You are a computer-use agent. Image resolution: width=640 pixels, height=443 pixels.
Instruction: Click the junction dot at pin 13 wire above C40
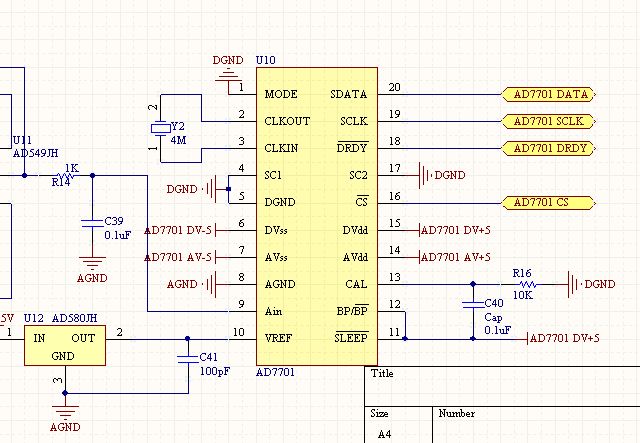473,284
